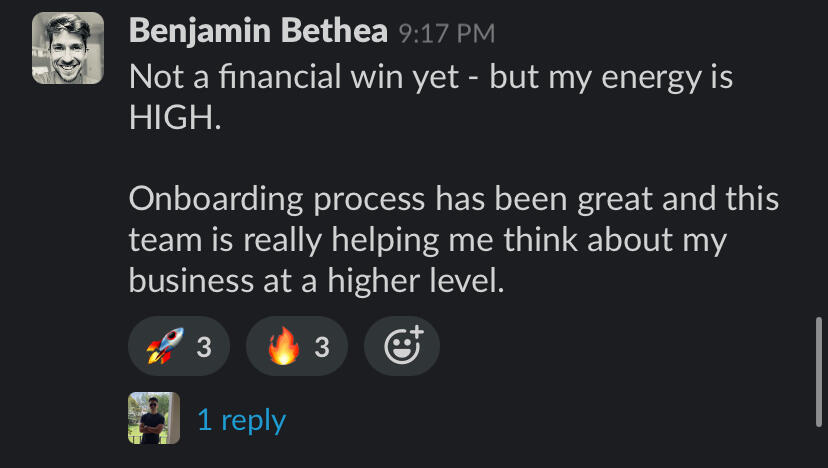Image resolution: width=828 pixels, height=468 pixels.
Task: Click the Benjamin Bethea sender name
Action: (258, 32)
